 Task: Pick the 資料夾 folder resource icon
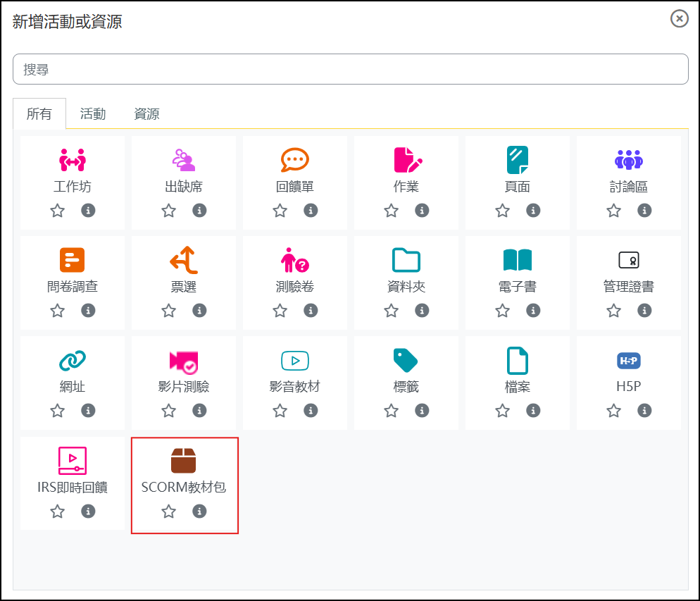[406, 260]
